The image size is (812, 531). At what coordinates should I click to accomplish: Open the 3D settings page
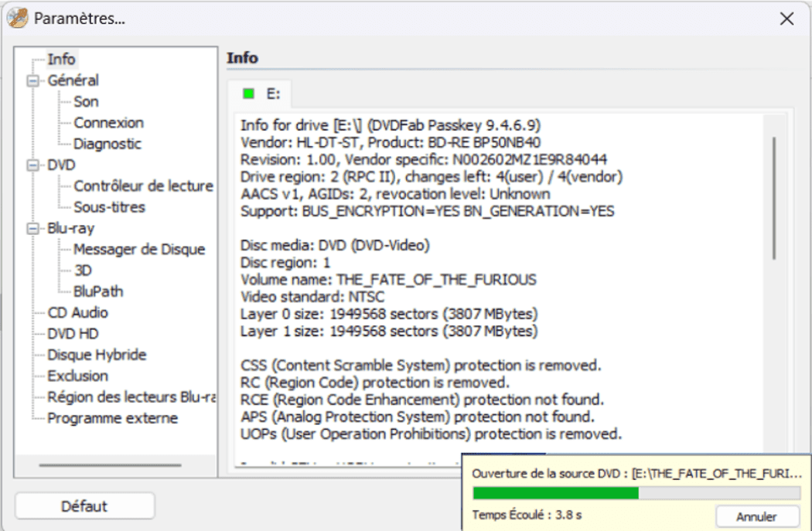tap(83, 271)
